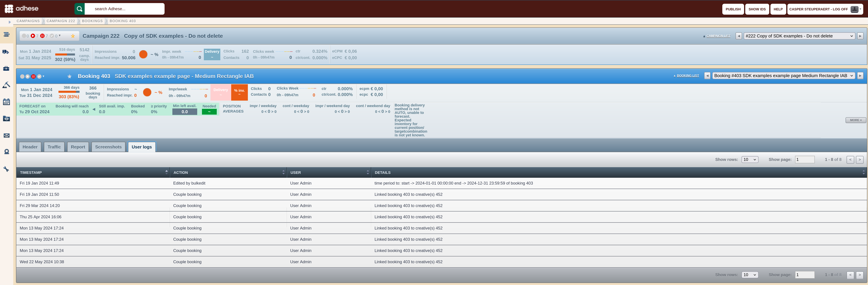Toggle the Campaign 222 favorite star

coord(73,36)
